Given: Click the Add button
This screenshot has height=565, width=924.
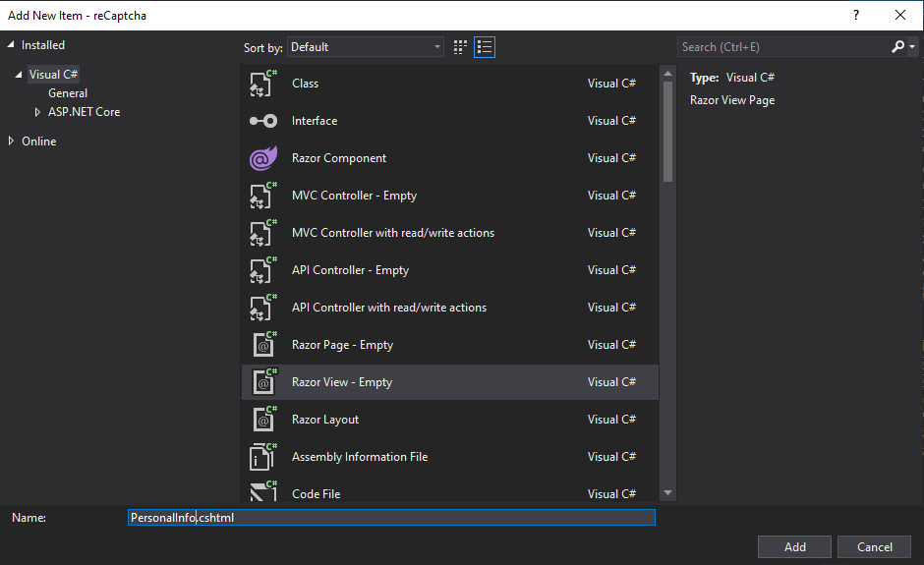Looking at the screenshot, I should tap(794, 546).
